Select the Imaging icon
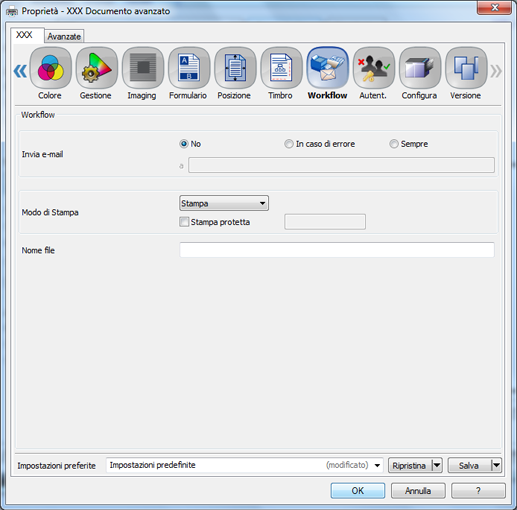The height and width of the screenshot is (510, 517). (x=143, y=68)
